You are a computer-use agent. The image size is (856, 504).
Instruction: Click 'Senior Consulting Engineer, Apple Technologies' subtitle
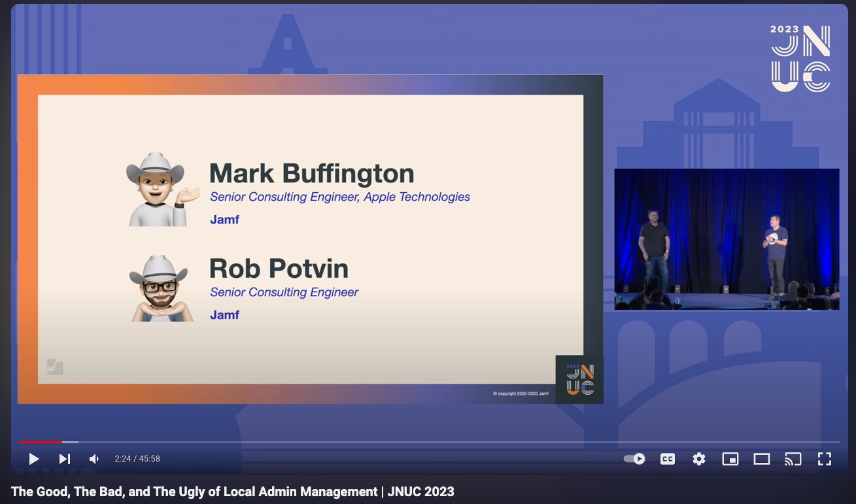(340, 197)
